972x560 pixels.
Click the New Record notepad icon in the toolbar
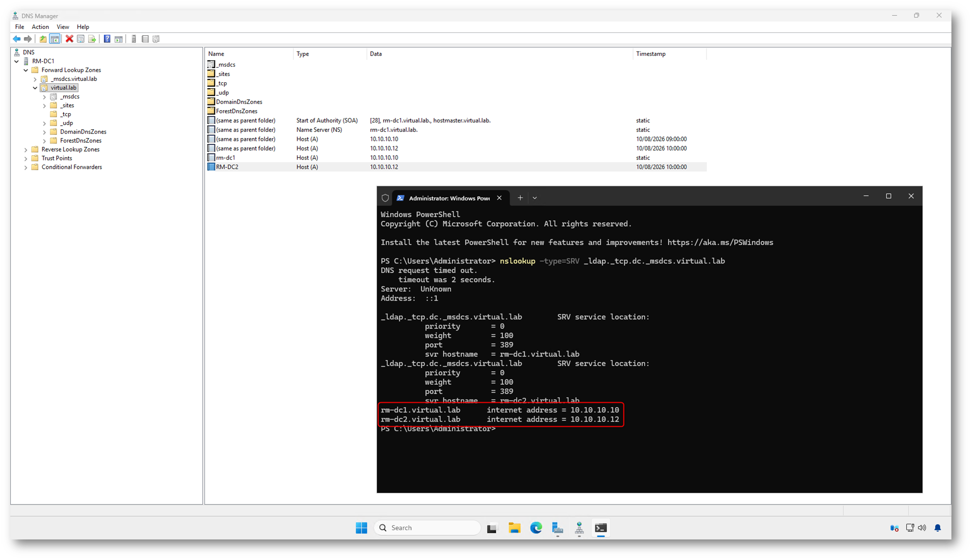pyautogui.click(x=145, y=39)
